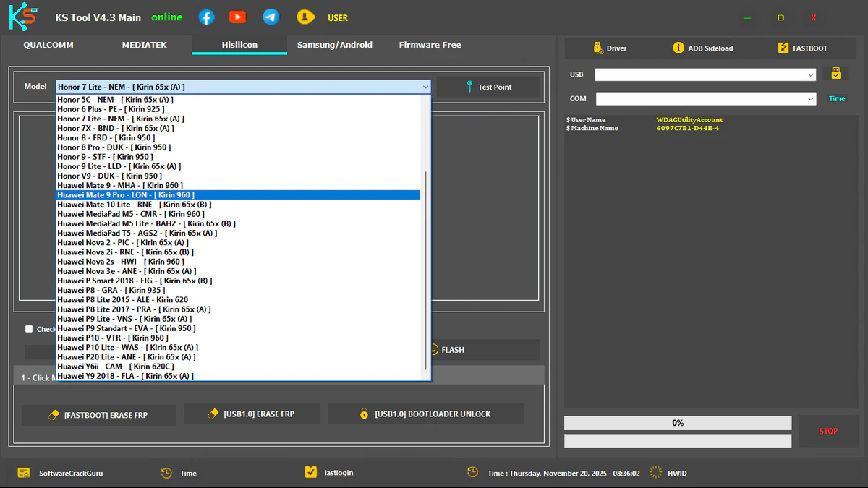Click the 0% progress bar
868x488 pixels.
tap(677, 423)
